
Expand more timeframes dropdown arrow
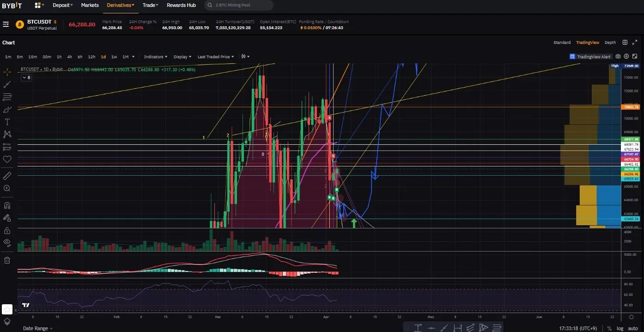134,57
